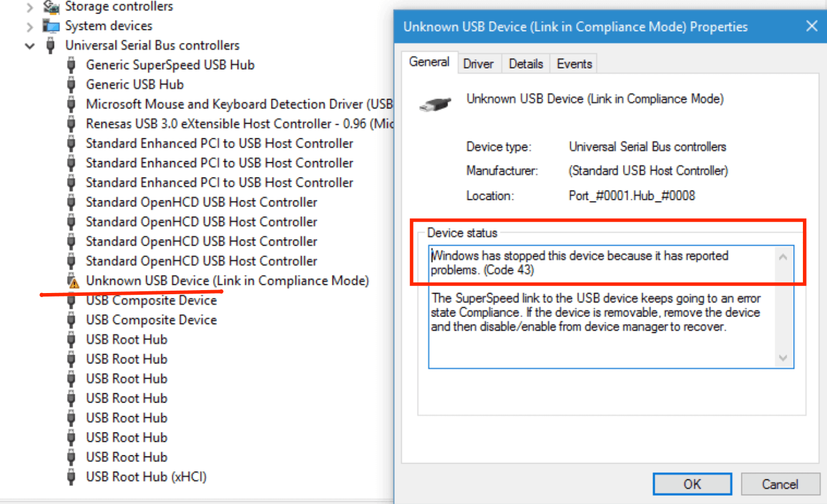Expand the System devices node
827x504 pixels.
[30, 26]
